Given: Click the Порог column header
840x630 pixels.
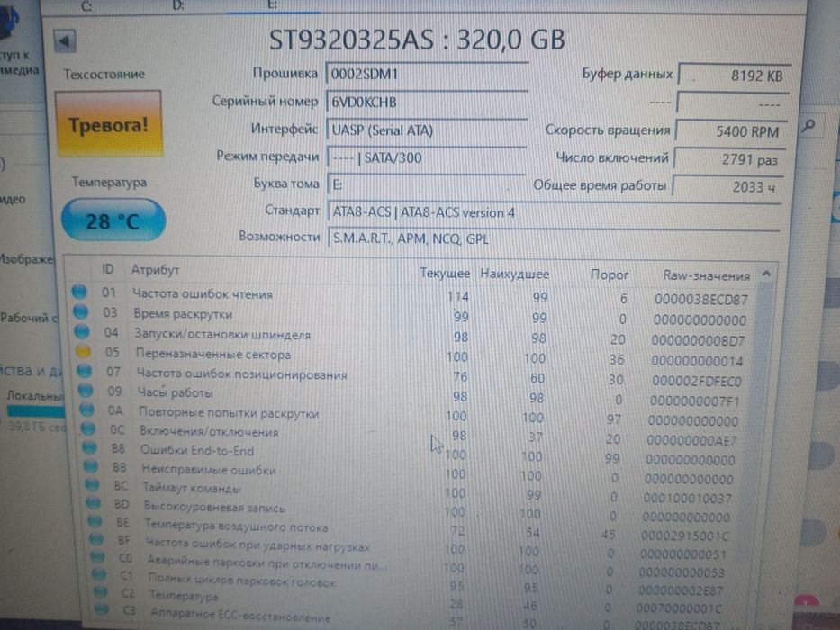Looking at the screenshot, I should pyautogui.click(x=610, y=274).
